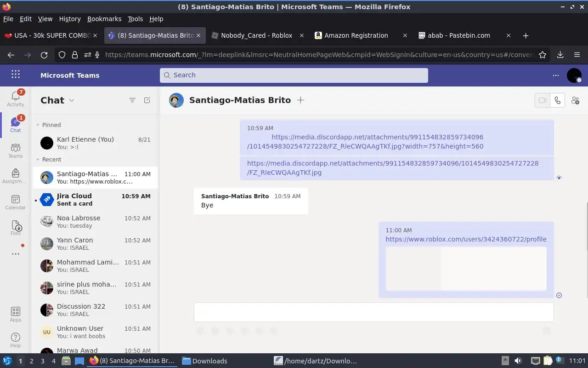Image resolution: width=588 pixels, height=368 pixels.
Task: Open the Yann Caron chat
Action: [95, 244]
